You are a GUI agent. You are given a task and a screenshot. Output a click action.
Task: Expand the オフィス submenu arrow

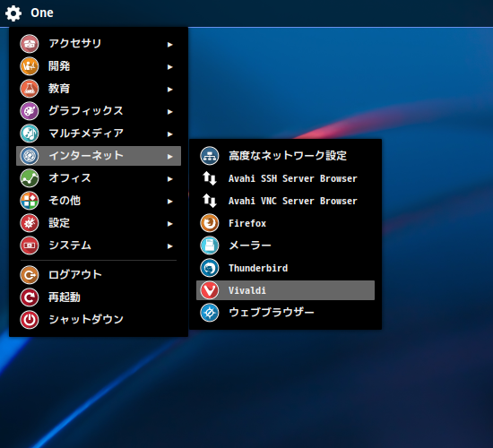[169, 179]
